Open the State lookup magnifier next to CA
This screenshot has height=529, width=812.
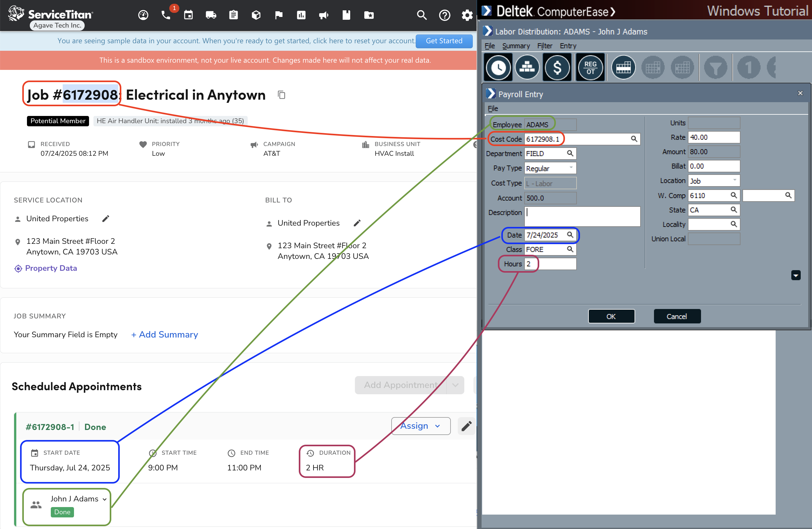(x=734, y=210)
